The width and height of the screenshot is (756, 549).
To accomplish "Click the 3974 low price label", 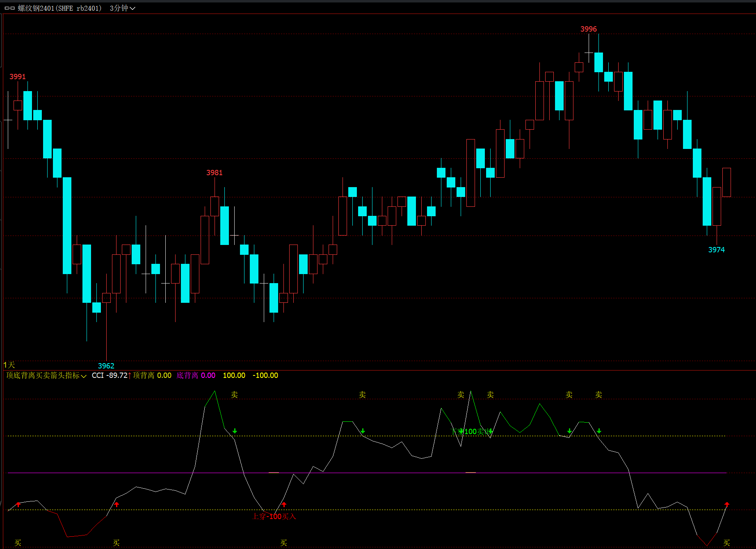I will (717, 250).
